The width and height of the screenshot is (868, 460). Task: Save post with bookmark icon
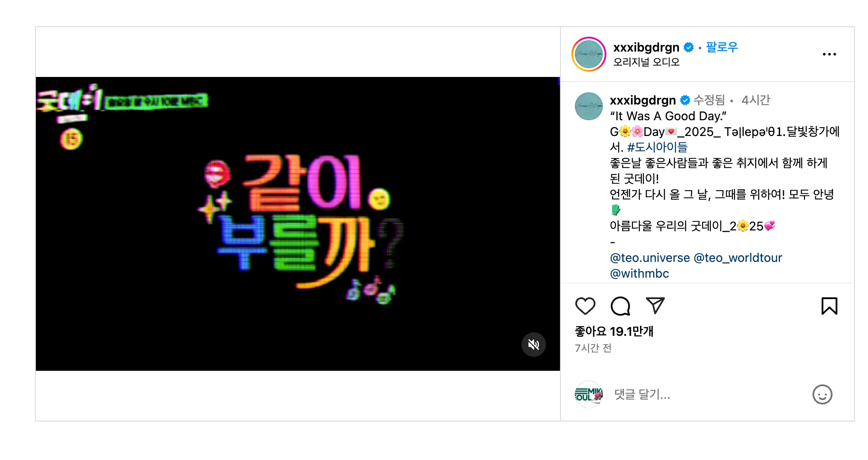pyautogui.click(x=829, y=306)
